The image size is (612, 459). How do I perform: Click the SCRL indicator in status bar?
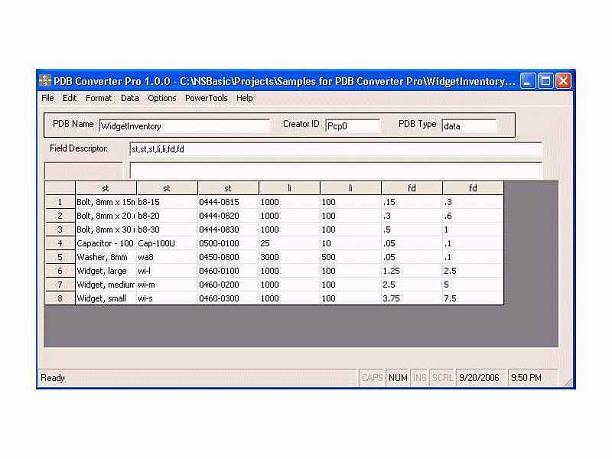click(442, 378)
